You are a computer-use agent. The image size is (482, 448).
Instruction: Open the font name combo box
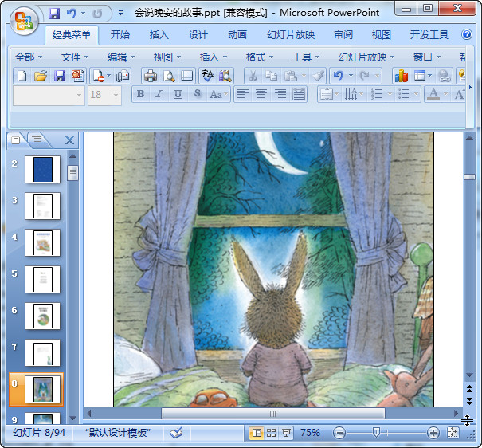tap(49, 96)
